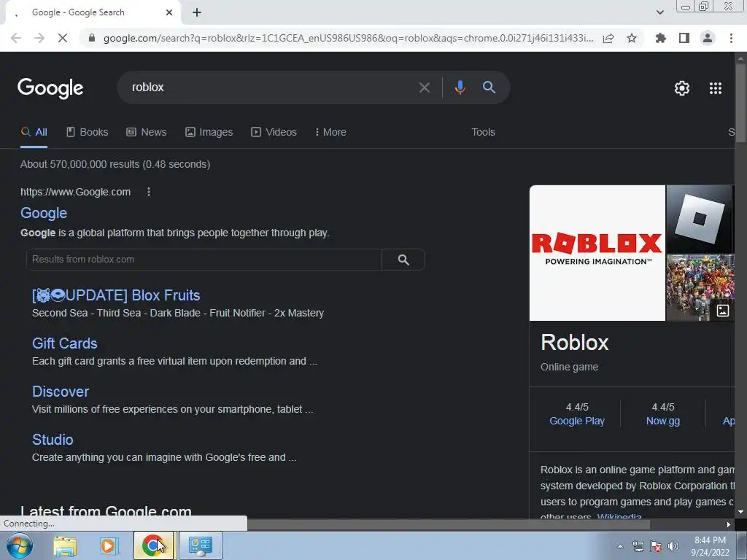
Task: Open the Now.gg rating link
Action: point(662,421)
